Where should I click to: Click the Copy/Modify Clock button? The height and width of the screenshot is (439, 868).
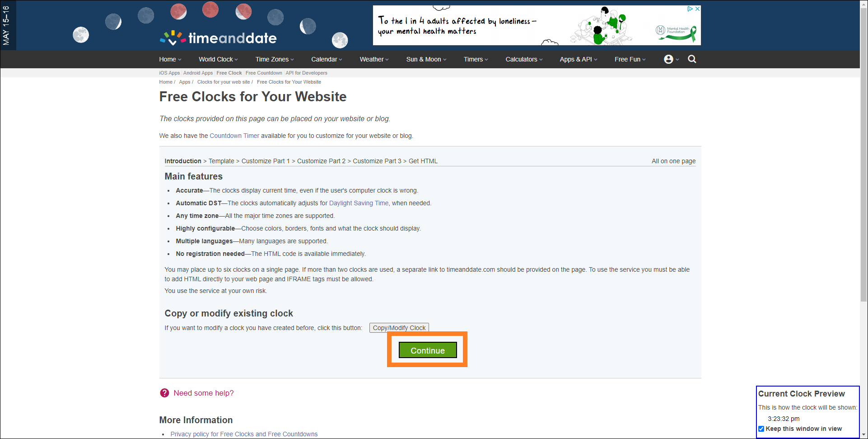click(399, 328)
